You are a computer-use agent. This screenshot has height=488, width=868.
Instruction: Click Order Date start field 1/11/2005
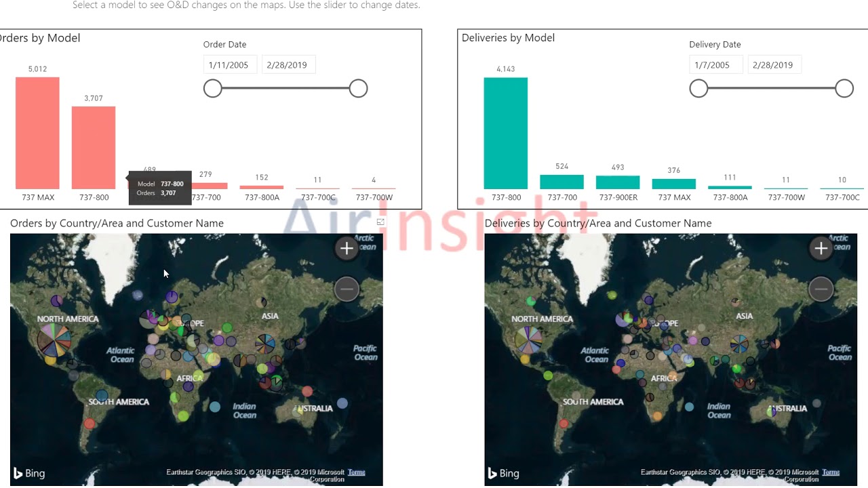tap(230, 65)
